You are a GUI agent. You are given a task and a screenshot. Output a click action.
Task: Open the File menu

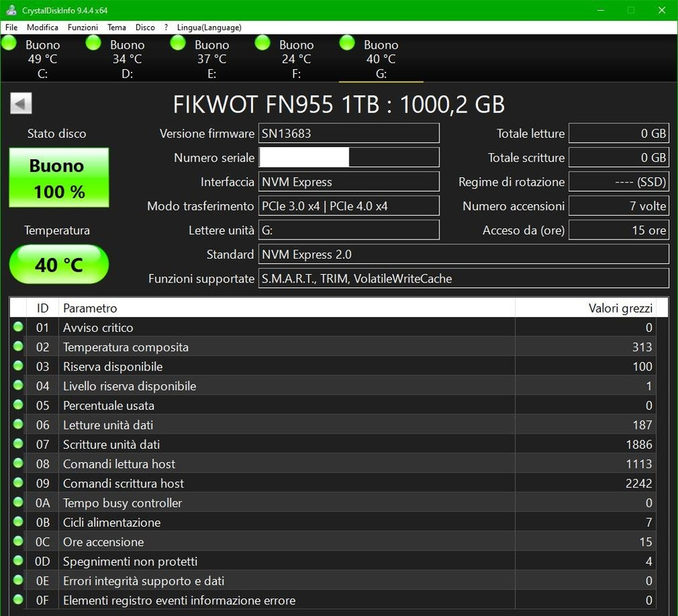click(12, 27)
